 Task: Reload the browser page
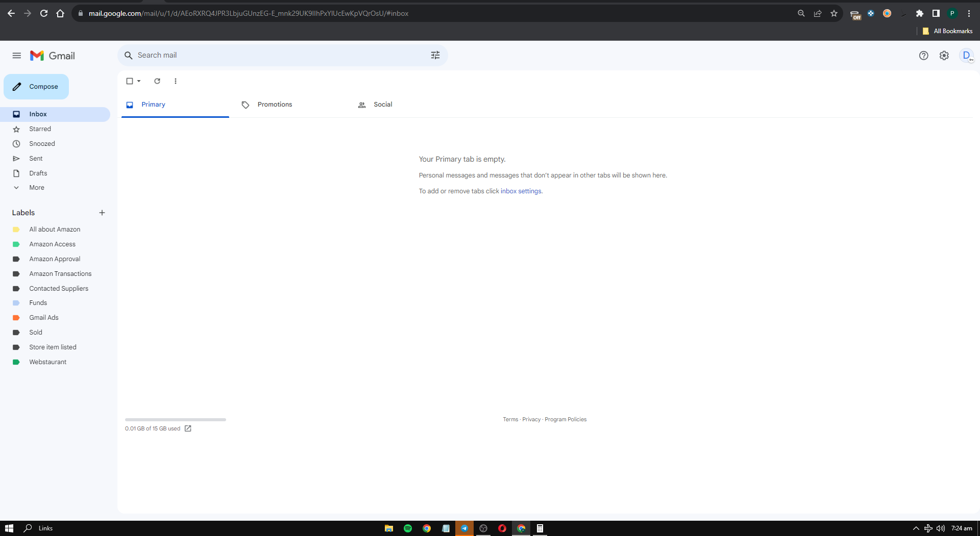(x=44, y=13)
